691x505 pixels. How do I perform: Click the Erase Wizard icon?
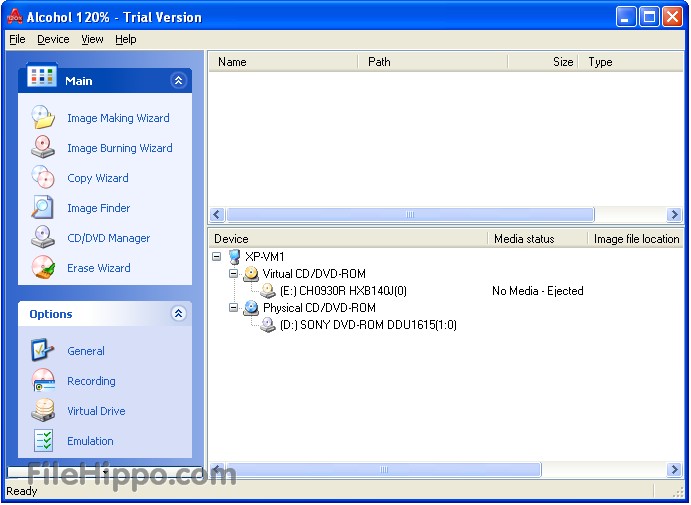(x=43, y=267)
